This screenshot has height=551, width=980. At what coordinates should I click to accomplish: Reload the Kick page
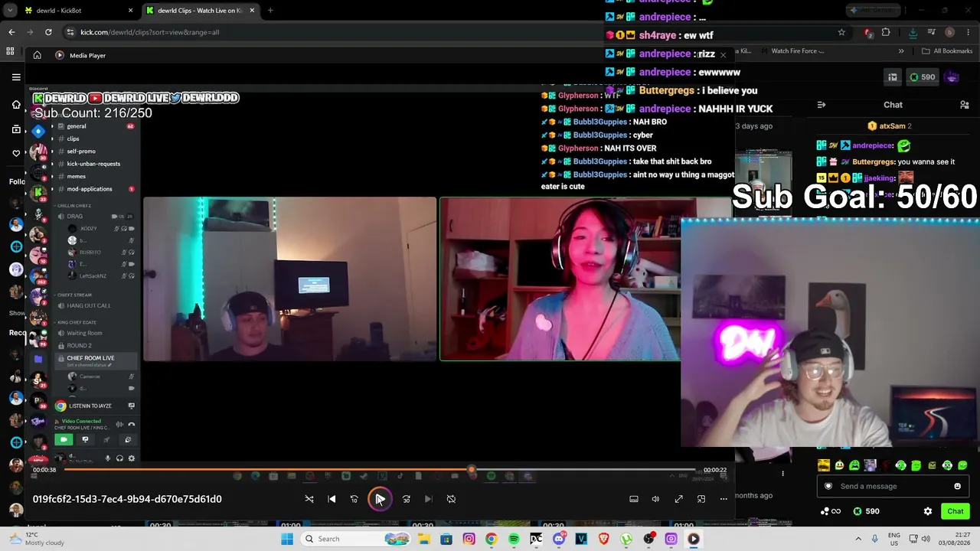point(48,32)
